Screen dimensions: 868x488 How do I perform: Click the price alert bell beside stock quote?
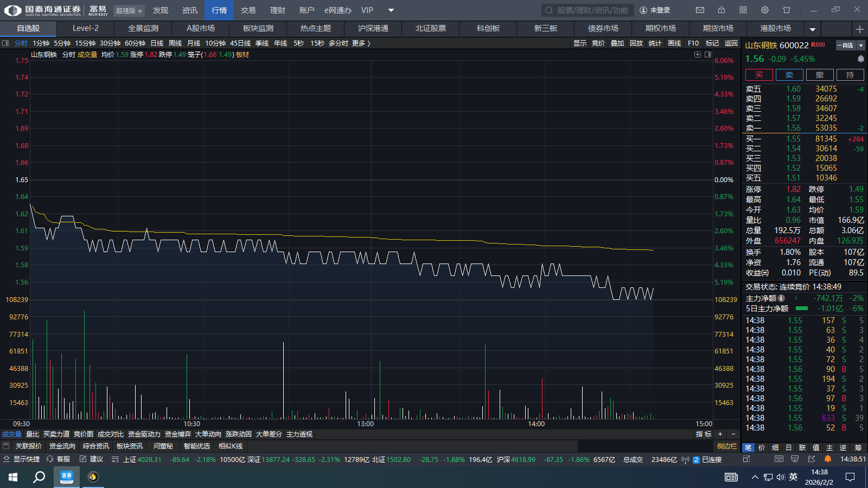860,59
